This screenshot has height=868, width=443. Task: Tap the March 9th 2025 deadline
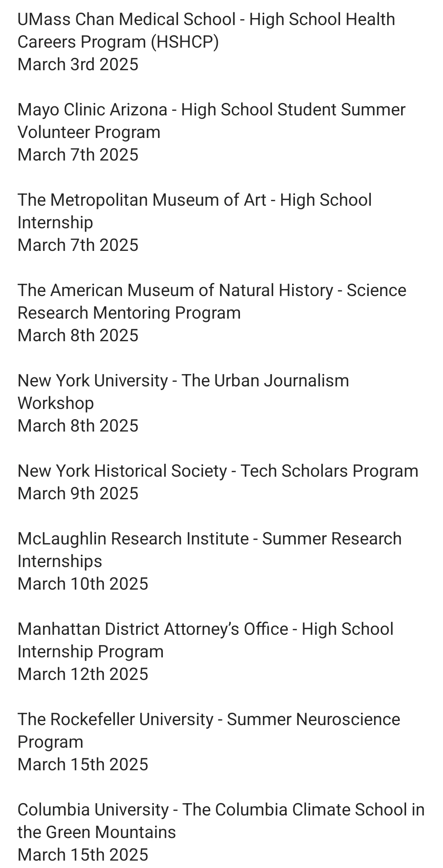(78, 494)
